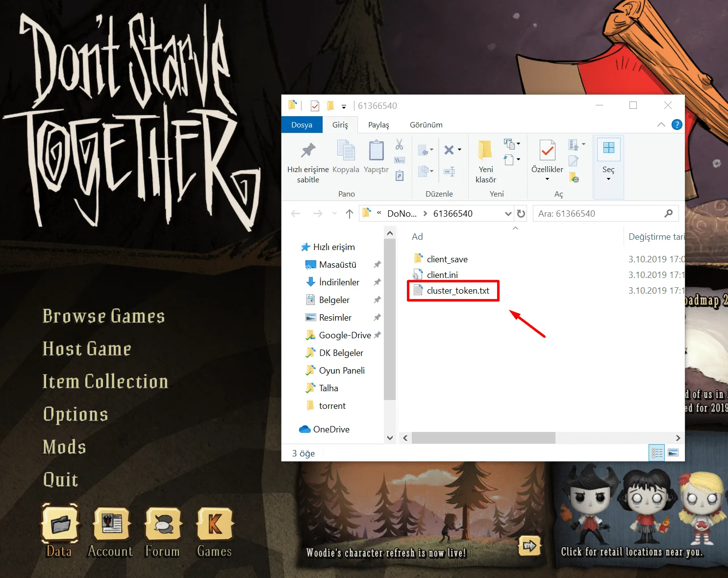The image size is (728, 578).
Task: Open Mods in game menu
Action: [64, 447]
